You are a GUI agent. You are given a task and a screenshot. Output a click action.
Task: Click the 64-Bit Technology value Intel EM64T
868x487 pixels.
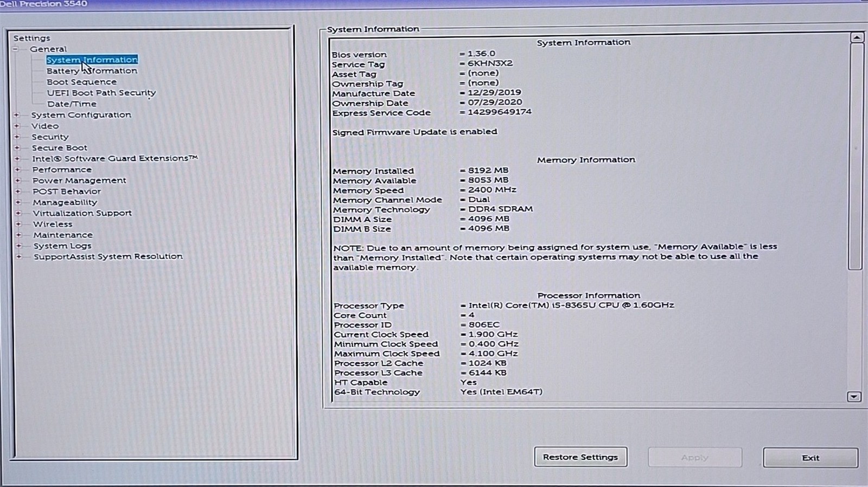[501, 392]
